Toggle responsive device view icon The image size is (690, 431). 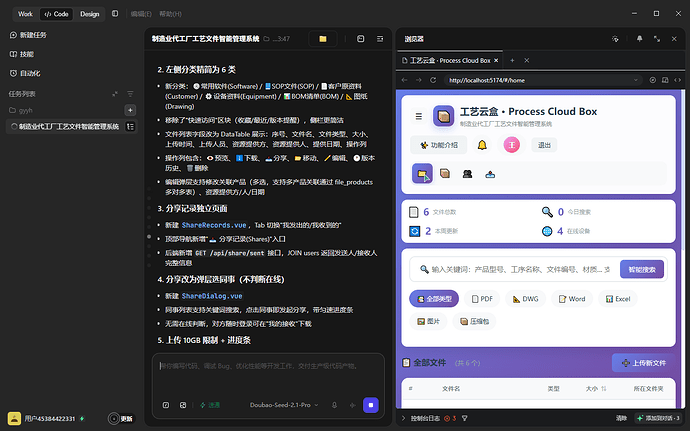click(665, 80)
